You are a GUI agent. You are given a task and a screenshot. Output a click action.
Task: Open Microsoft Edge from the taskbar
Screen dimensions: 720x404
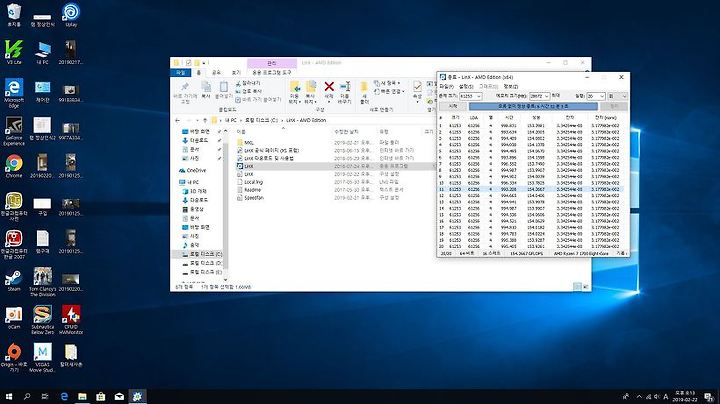coord(64,396)
